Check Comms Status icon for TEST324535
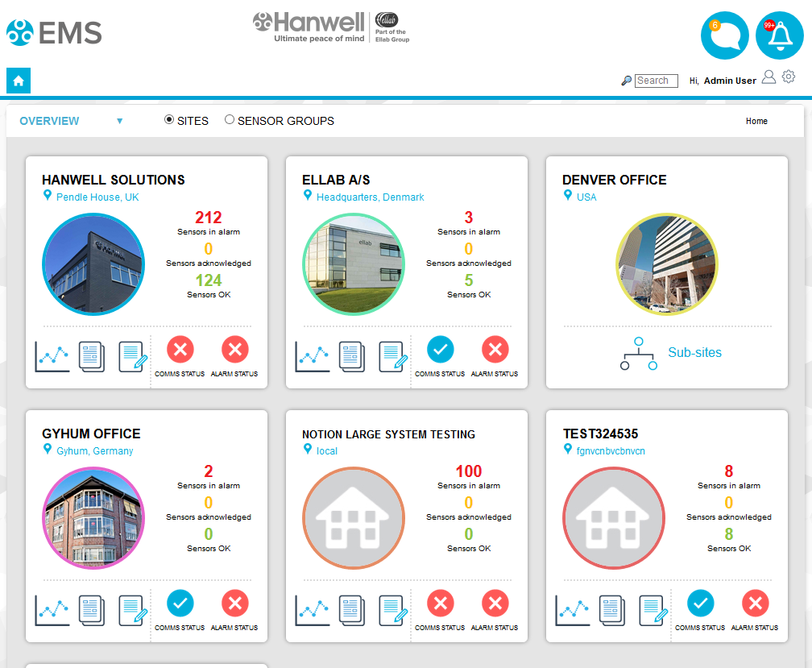Screen dimensions: 812x668 coord(701,604)
